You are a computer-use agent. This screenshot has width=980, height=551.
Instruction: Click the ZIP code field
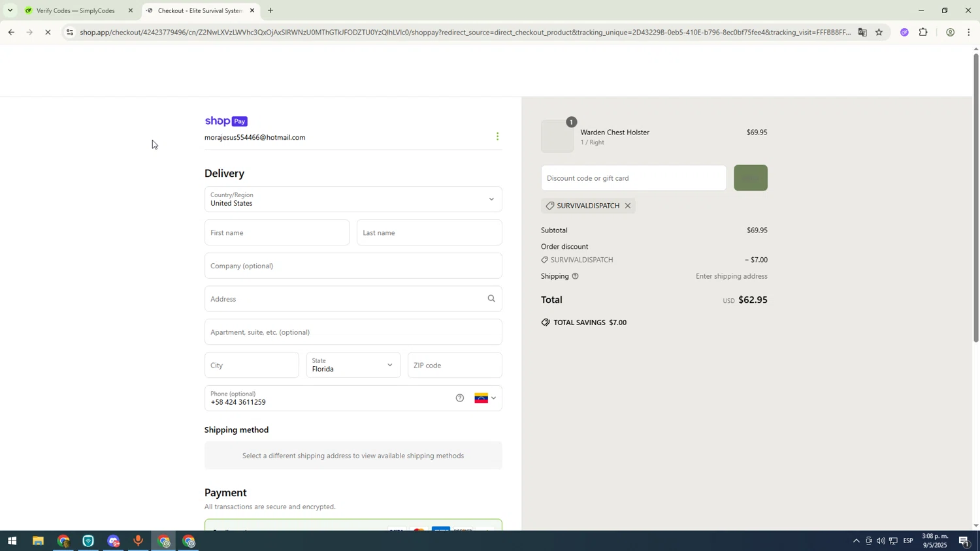pos(455,365)
